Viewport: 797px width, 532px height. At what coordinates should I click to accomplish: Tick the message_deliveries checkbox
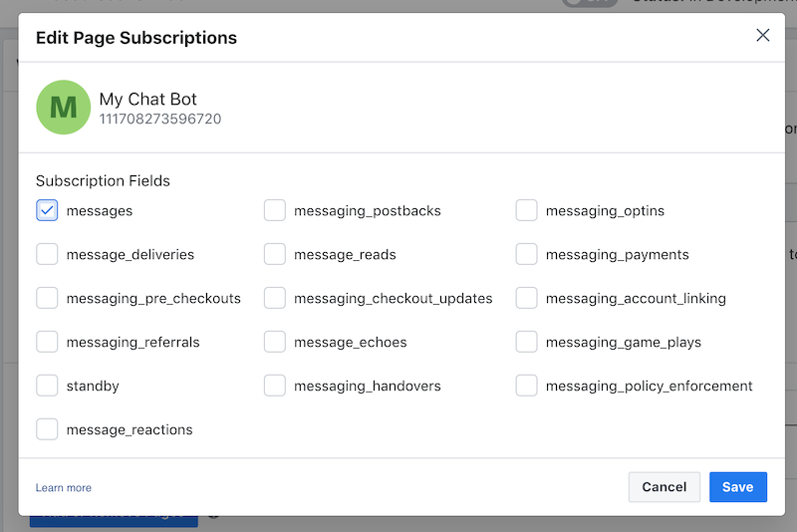point(47,255)
